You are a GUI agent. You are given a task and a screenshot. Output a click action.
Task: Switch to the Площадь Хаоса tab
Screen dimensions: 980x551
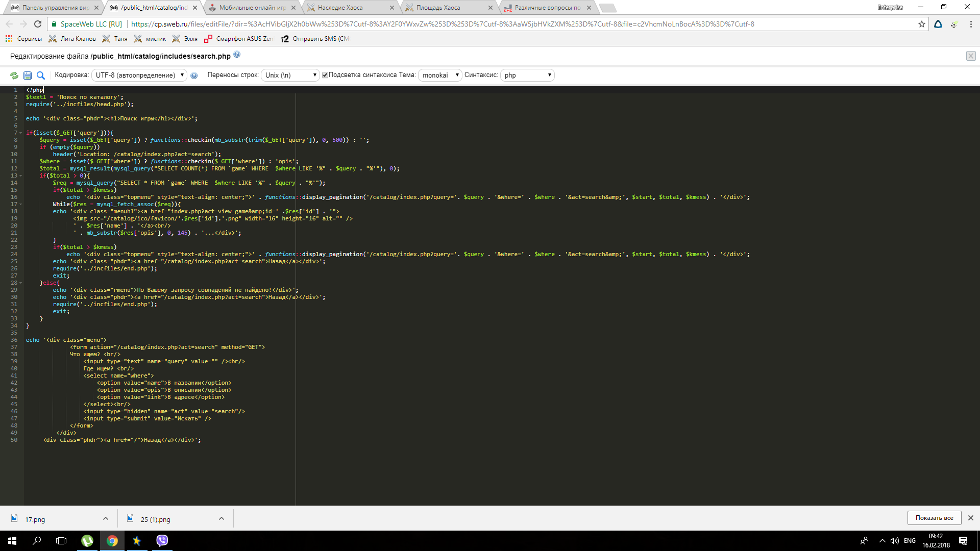click(438, 8)
